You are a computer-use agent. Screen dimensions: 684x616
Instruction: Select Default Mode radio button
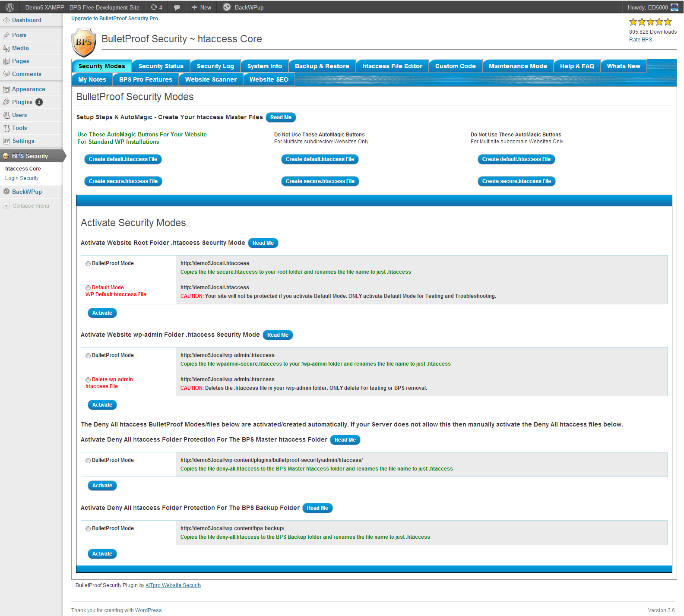tap(88, 288)
